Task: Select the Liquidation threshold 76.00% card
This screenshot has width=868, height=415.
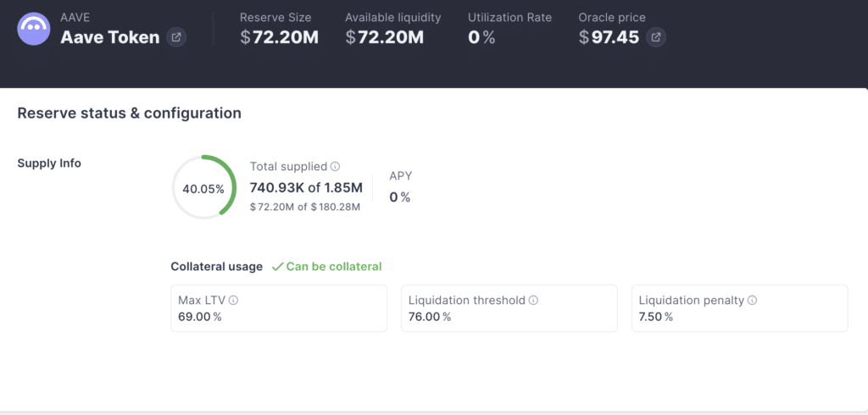Action: point(509,308)
